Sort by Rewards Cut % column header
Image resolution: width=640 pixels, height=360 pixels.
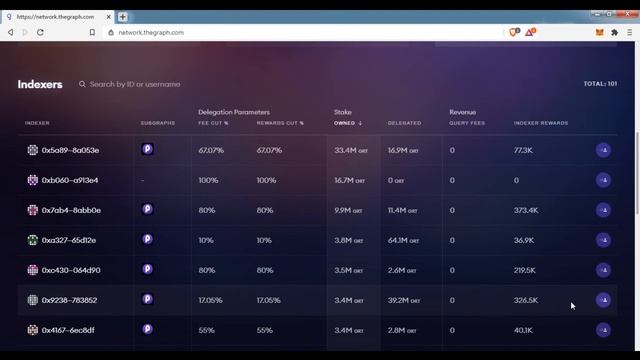pyautogui.click(x=280, y=123)
